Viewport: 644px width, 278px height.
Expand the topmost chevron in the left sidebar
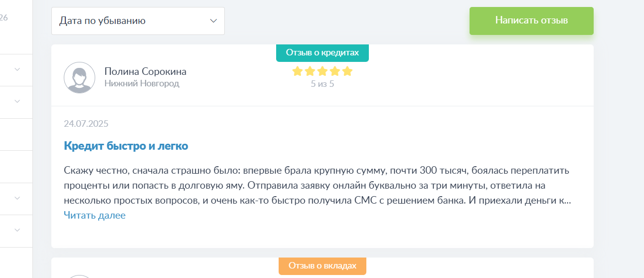(17, 69)
